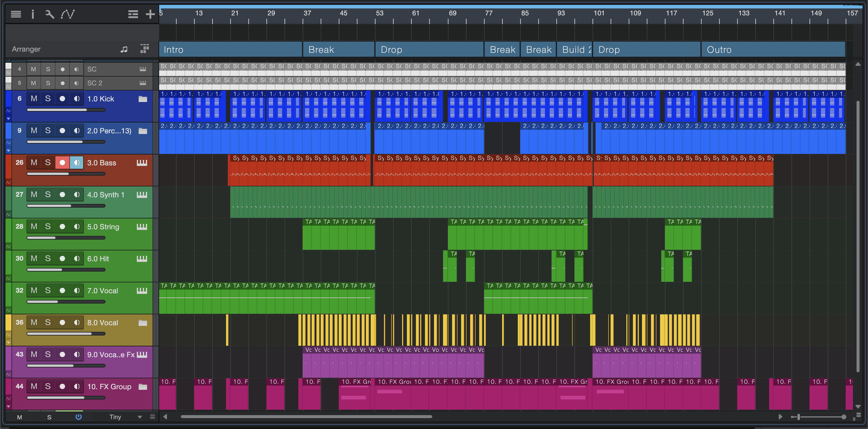Click folder icon on 10. FX Group track
The width and height of the screenshot is (868, 429).
143,387
